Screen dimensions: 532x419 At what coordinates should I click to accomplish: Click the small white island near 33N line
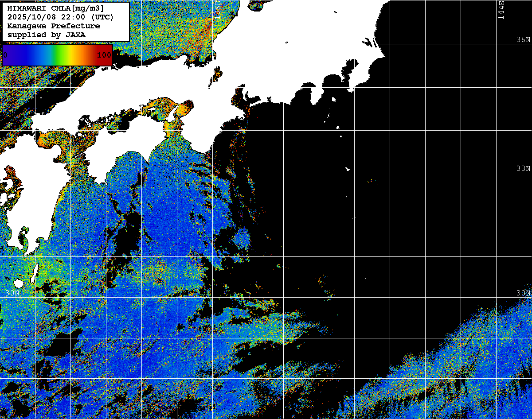[348, 169]
